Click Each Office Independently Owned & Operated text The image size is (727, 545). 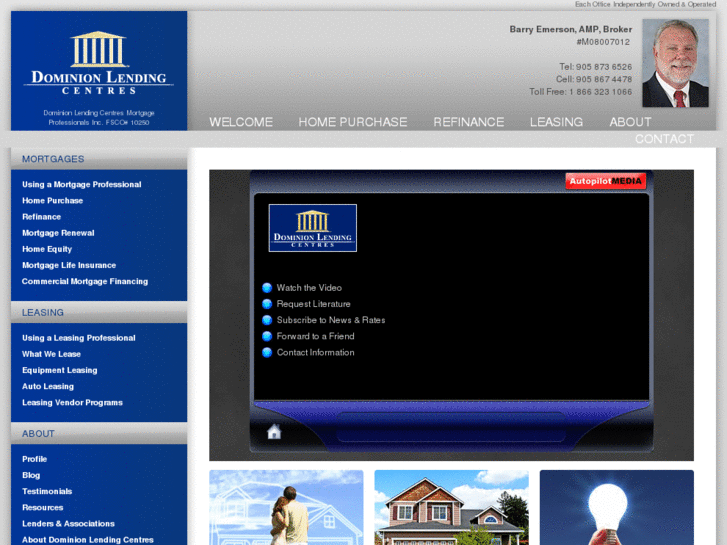(645, 4)
